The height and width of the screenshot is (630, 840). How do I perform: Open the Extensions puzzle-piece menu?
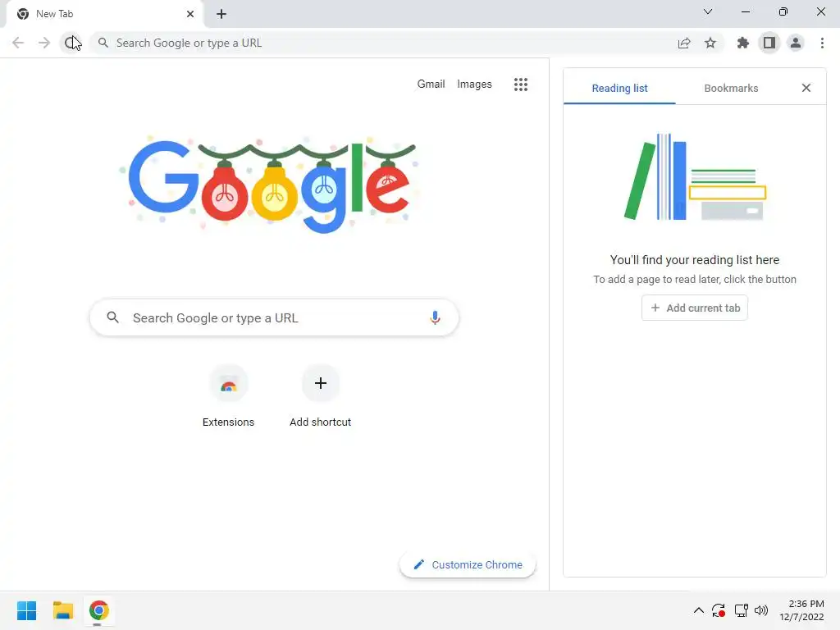pos(742,43)
